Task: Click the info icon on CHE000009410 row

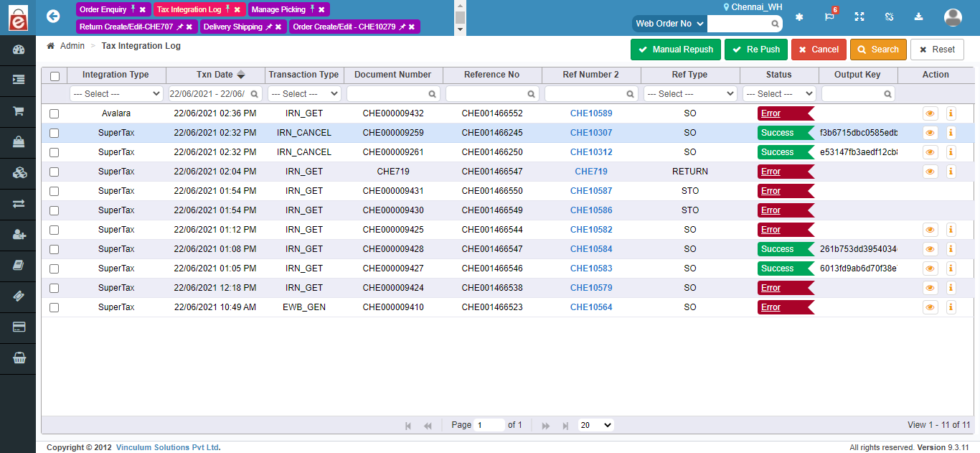Action: (951, 307)
